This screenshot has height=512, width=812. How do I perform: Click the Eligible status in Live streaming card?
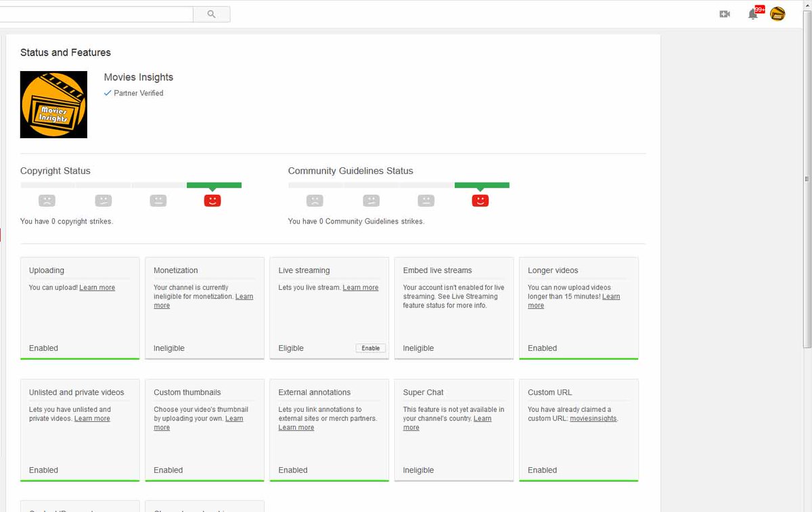291,348
